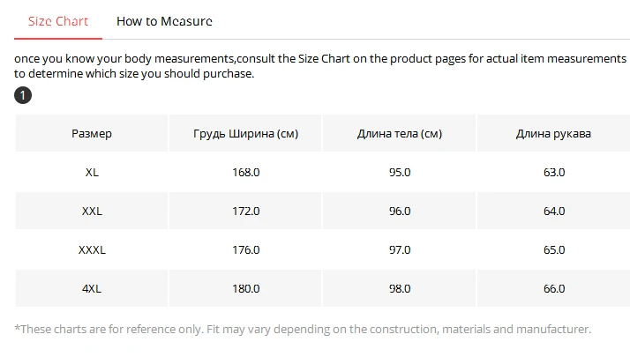This screenshot has width=630, height=364.
Task: Switch to the How to Measure tab
Action: (164, 21)
